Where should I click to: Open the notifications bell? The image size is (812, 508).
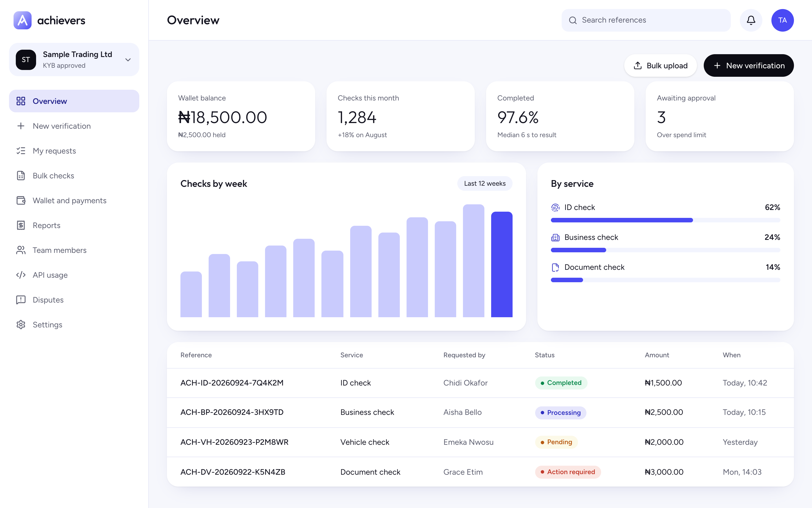(x=751, y=20)
